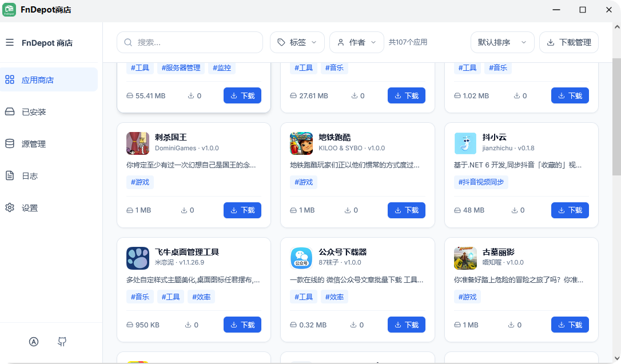Download 刺杀国王 with its 下载 button

pyautogui.click(x=242, y=210)
